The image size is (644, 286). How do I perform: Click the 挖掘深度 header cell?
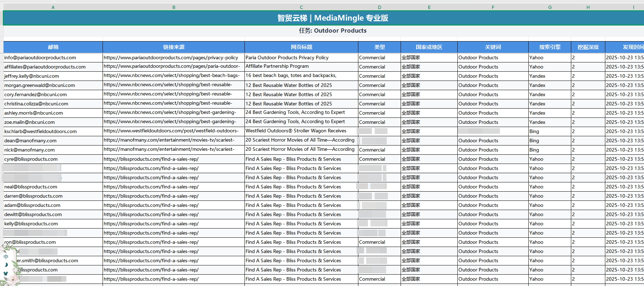(x=588, y=47)
